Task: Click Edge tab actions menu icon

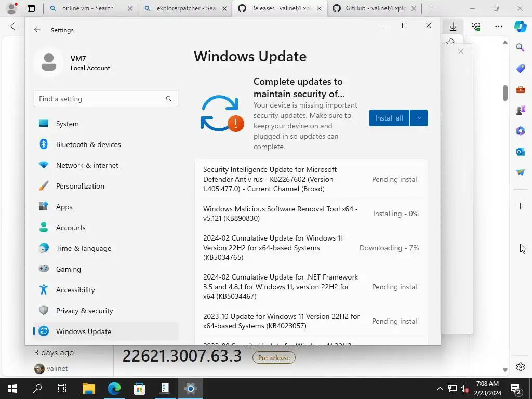Action: tap(31, 8)
